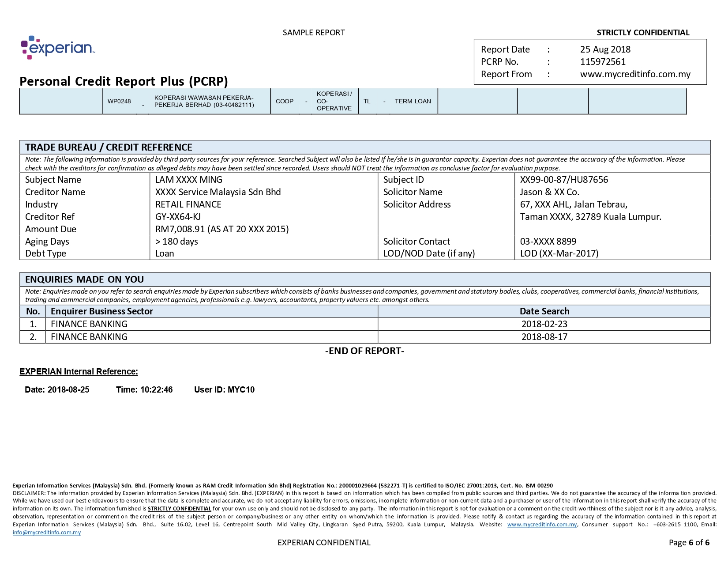Select the date 2018-02-23 cell
This screenshot has width=728, height=563.
(x=544, y=324)
